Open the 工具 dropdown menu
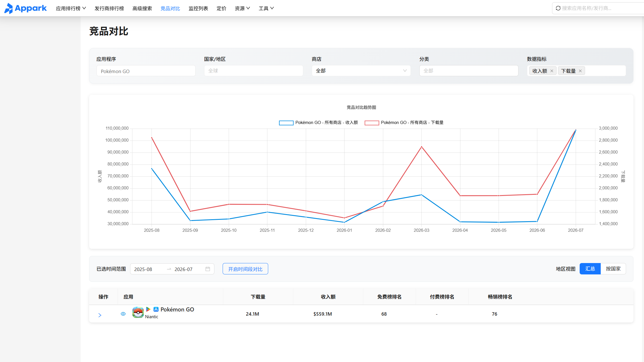The image size is (644, 362). [266, 8]
